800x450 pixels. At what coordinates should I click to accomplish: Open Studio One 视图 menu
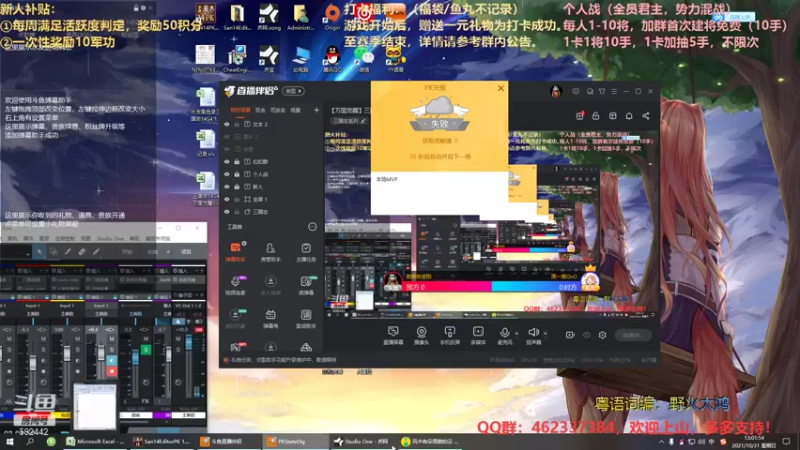click(86, 238)
